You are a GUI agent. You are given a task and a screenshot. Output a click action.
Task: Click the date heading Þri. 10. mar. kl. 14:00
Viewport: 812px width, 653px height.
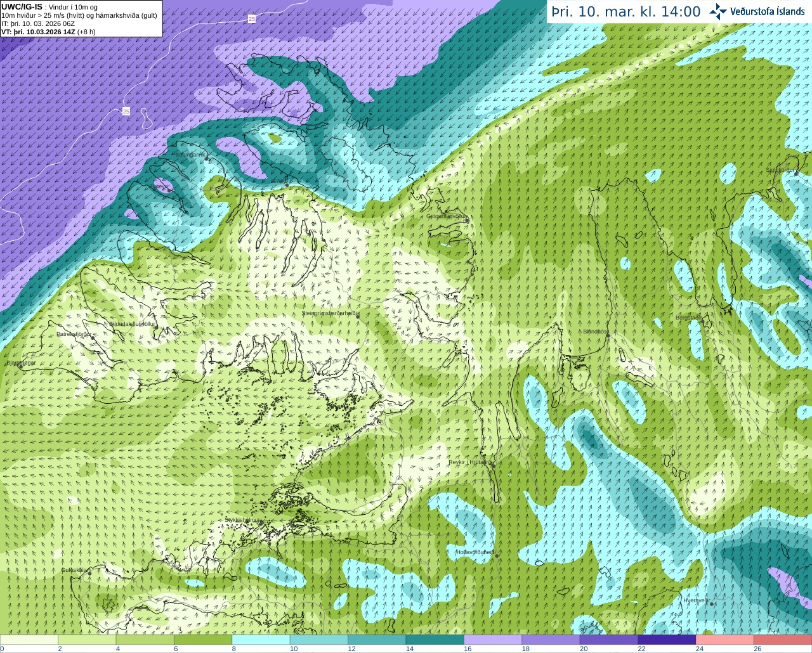tap(625, 12)
